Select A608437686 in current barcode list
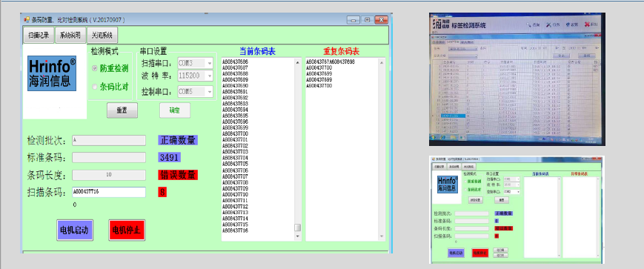Image resolution: width=644 pixels, height=269 pixels. click(x=235, y=62)
